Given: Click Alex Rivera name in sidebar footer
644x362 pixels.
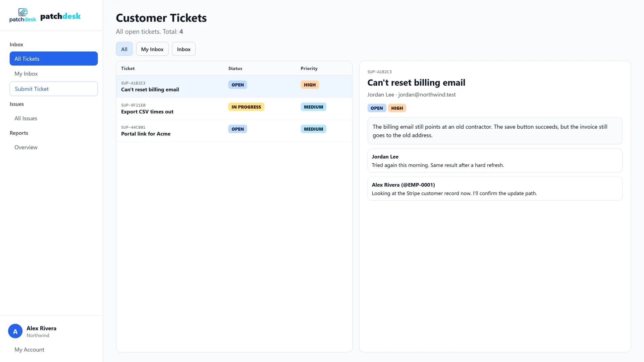Looking at the screenshot, I should pyautogui.click(x=41, y=328).
